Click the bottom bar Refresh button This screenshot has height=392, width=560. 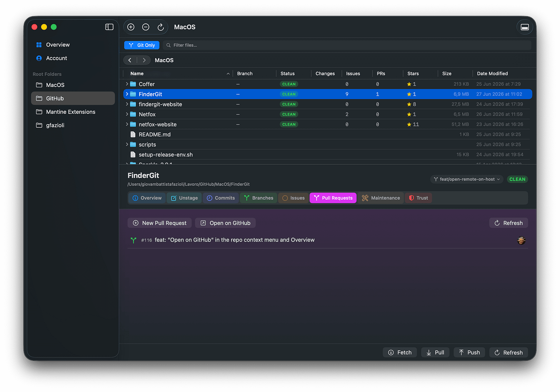pyautogui.click(x=508, y=352)
